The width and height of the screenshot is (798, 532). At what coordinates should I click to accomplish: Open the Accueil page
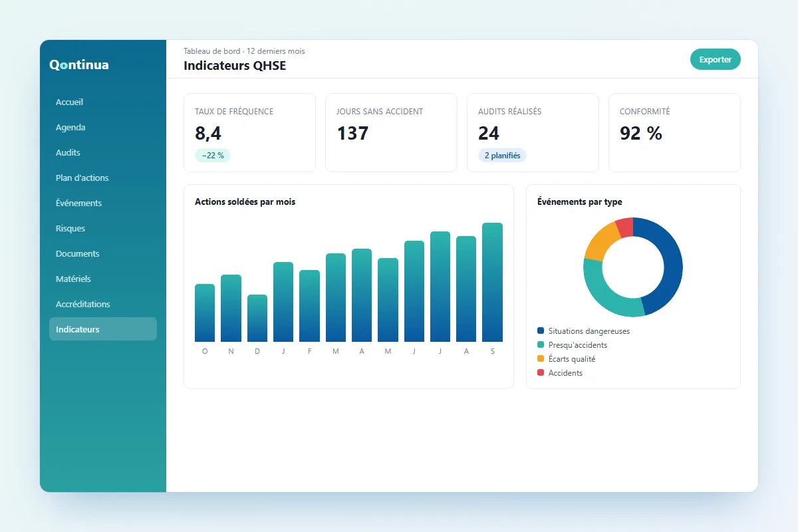(103, 102)
